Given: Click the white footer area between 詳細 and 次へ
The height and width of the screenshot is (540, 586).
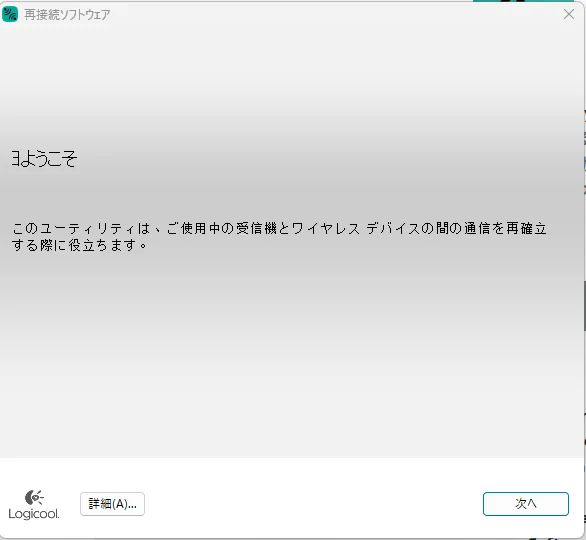Looking at the screenshot, I should pyautogui.click(x=313, y=504).
